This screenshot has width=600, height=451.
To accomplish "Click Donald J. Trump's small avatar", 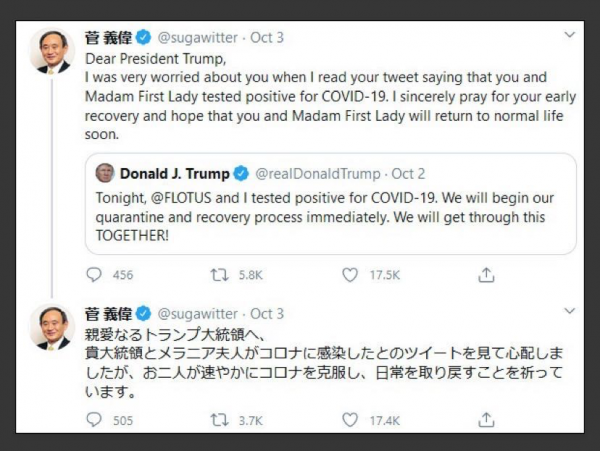I will [x=105, y=173].
